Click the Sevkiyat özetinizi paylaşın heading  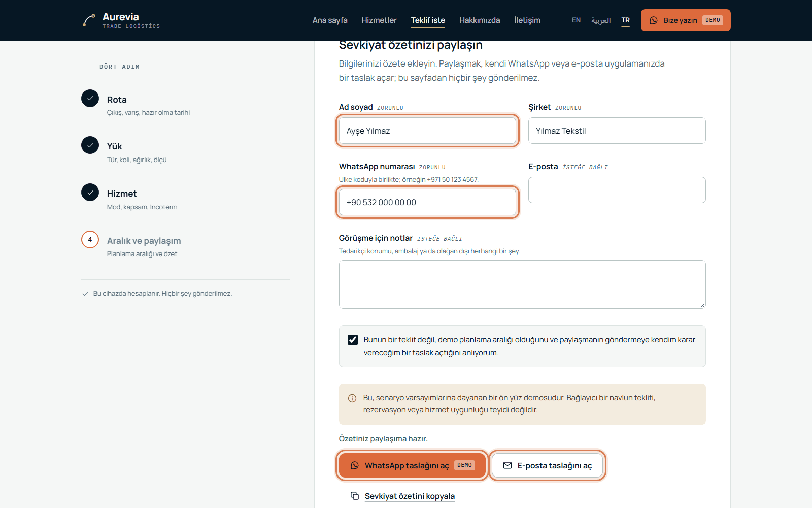pyautogui.click(x=411, y=45)
